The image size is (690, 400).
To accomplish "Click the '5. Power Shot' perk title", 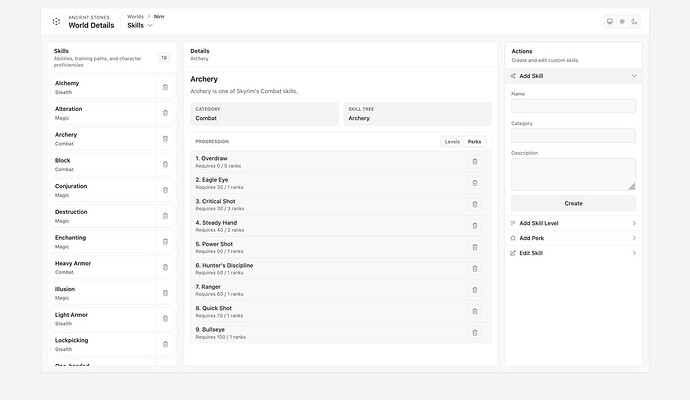I will (214, 244).
